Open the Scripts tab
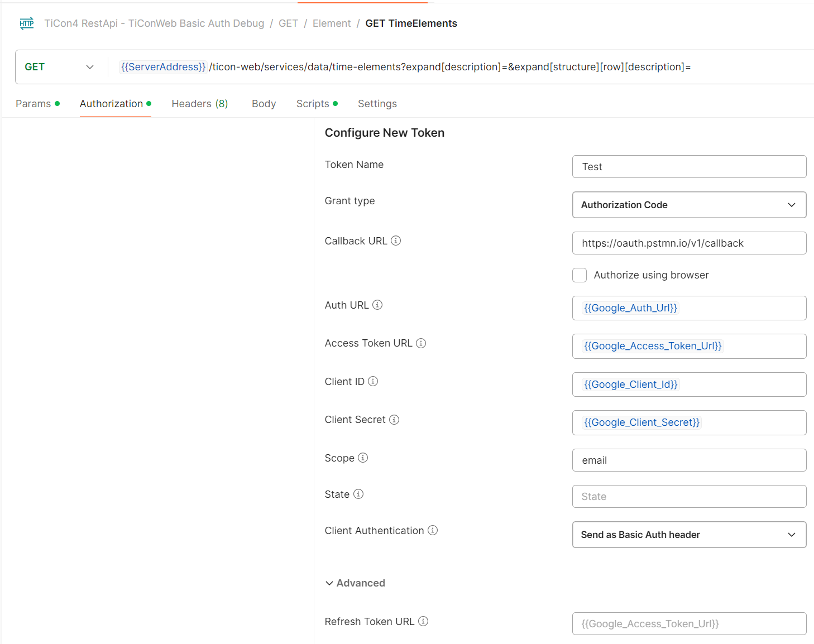The height and width of the screenshot is (644, 814). tap(313, 104)
